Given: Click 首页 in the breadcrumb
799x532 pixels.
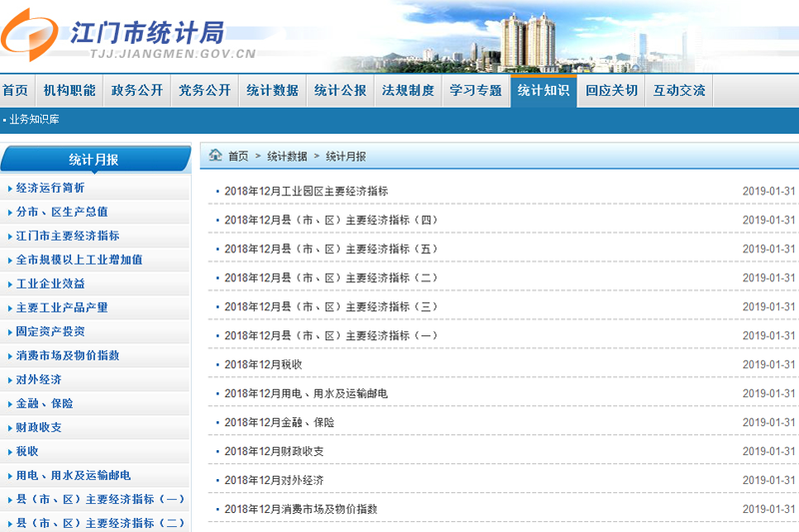Looking at the screenshot, I should (x=238, y=157).
